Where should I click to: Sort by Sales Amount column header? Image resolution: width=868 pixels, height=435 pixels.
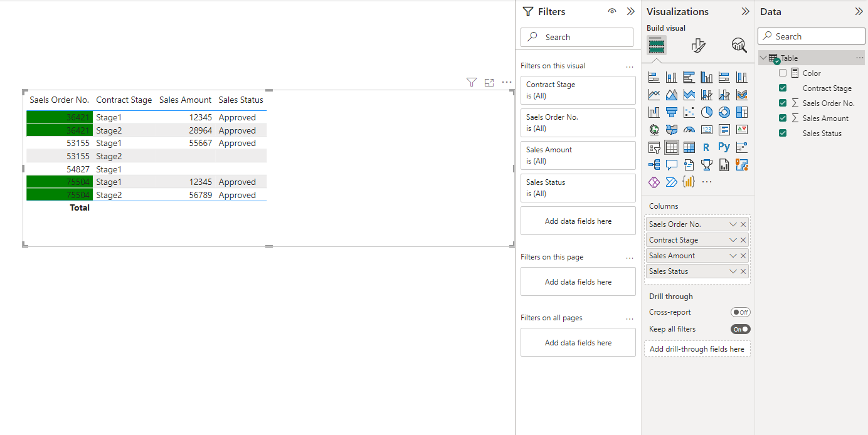coord(186,100)
